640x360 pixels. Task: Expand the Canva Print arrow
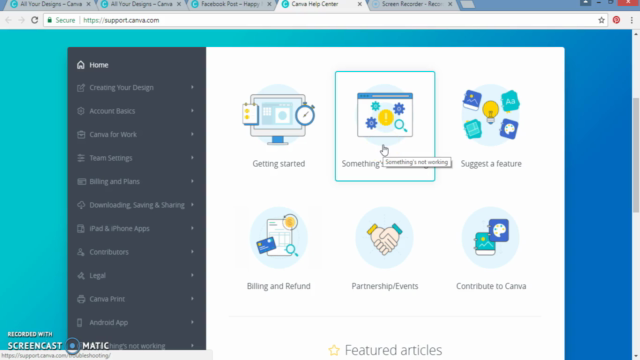pyautogui.click(x=192, y=299)
